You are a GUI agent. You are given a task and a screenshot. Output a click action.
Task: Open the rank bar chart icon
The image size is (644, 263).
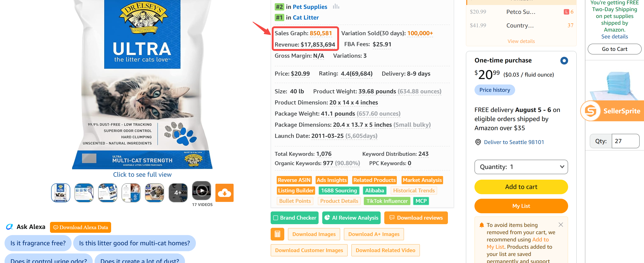336,7
